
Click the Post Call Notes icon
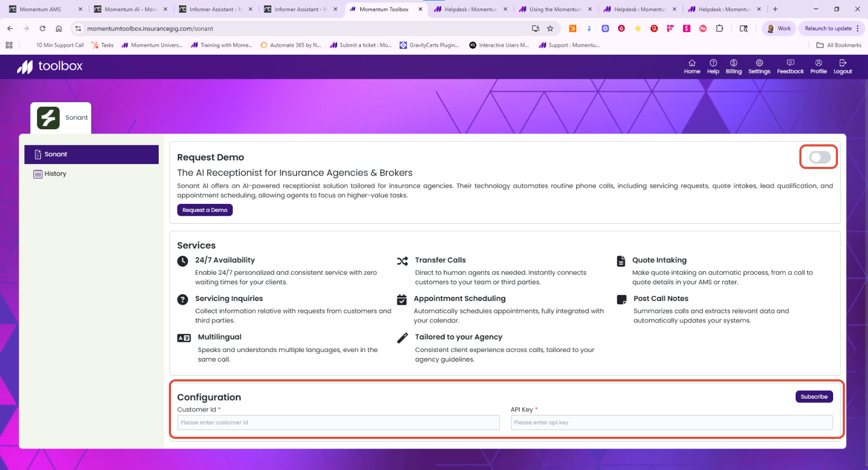[622, 299]
